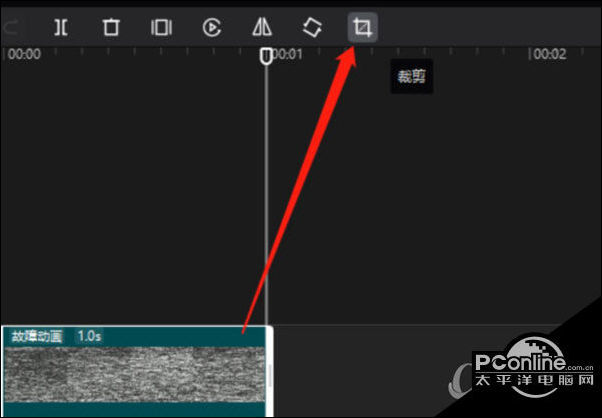Click the PConline watermark logo

(521, 363)
